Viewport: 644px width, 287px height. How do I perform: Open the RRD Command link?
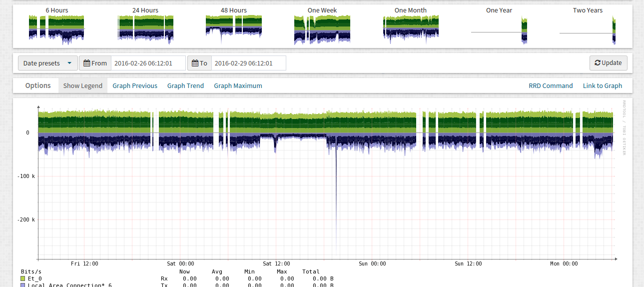(x=551, y=85)
